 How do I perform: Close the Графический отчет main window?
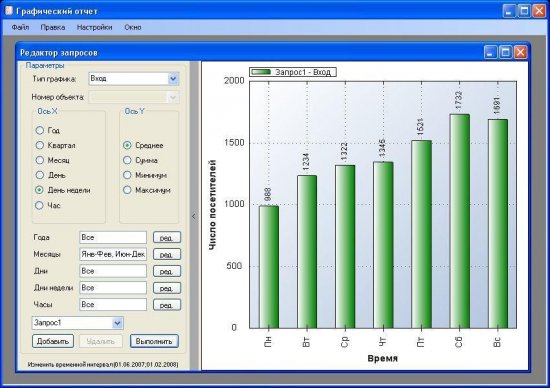pos(539,11)
